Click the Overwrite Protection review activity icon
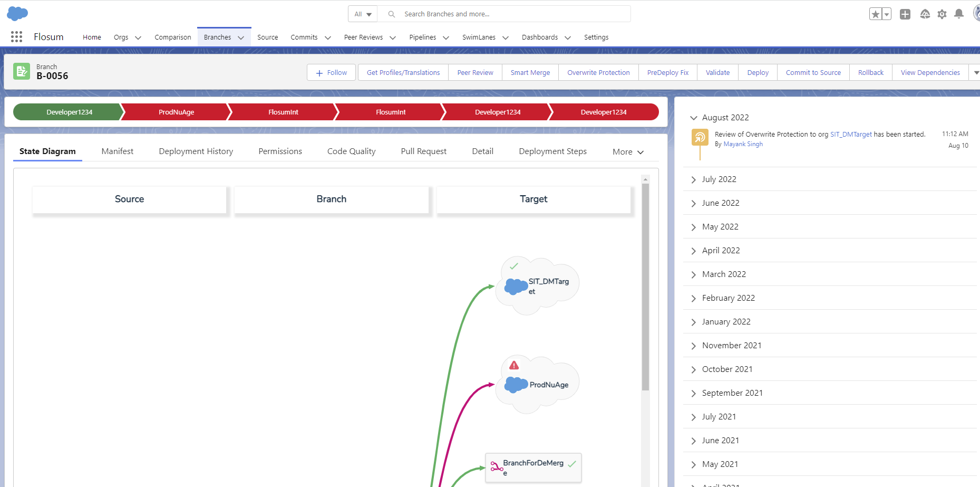This screenshot has width=980, height=487. (x=700, y=138)
